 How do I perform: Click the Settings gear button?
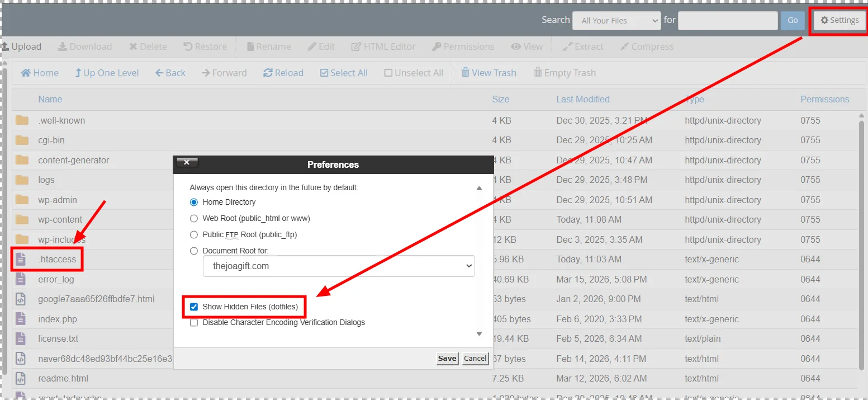(x=839, y=21)
